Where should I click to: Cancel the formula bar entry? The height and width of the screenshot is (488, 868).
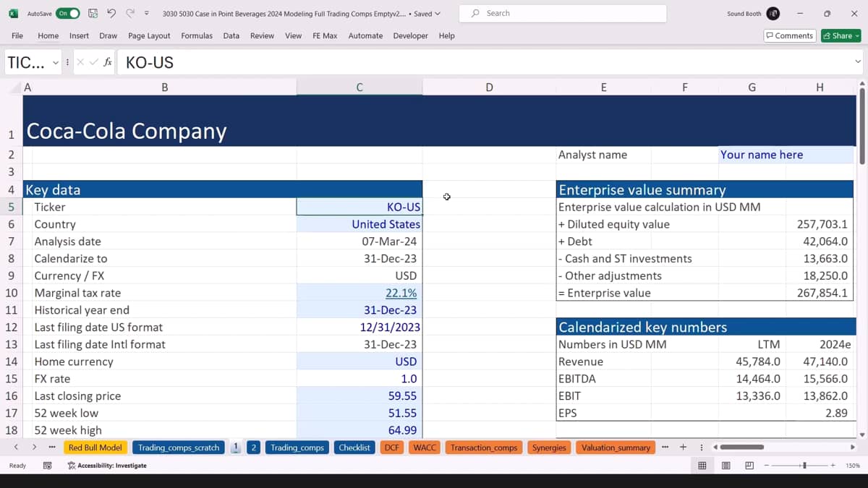(x=80, y=63)
